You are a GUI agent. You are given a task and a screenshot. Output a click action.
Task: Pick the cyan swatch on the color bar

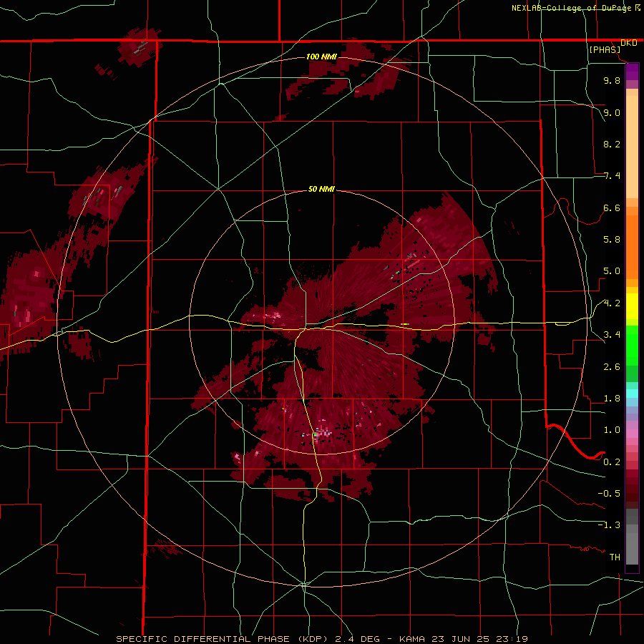click(x=632, y=394)
